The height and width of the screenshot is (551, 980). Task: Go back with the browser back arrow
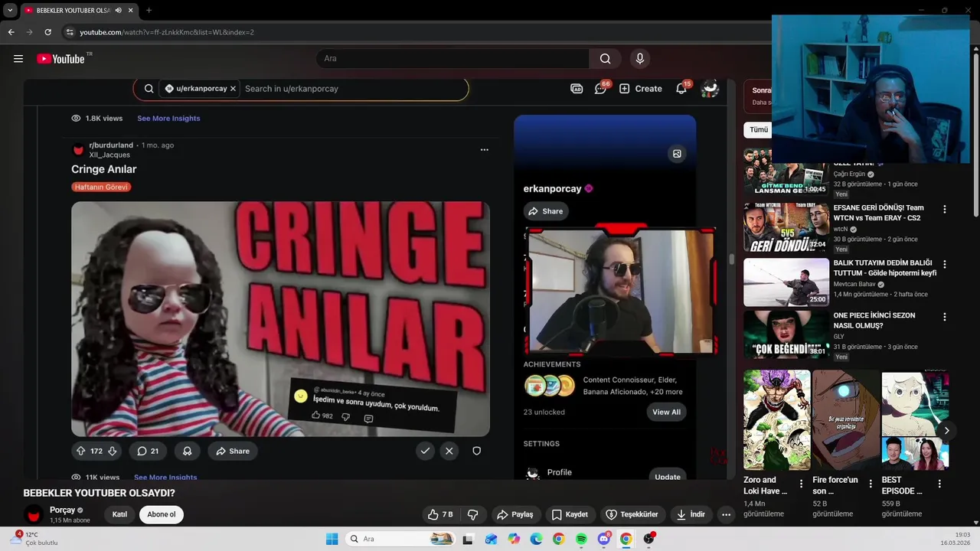click(11, 32)
